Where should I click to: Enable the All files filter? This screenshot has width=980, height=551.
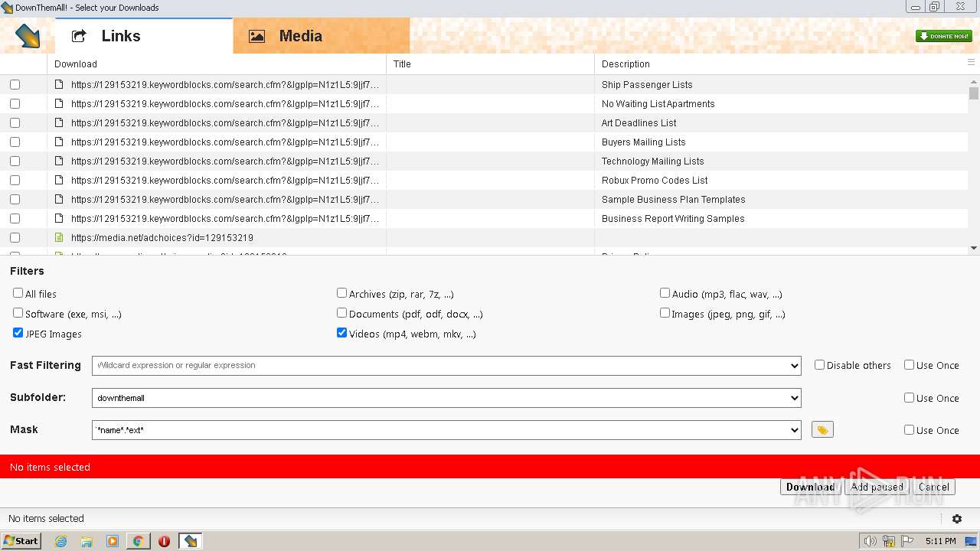point(18,293)
